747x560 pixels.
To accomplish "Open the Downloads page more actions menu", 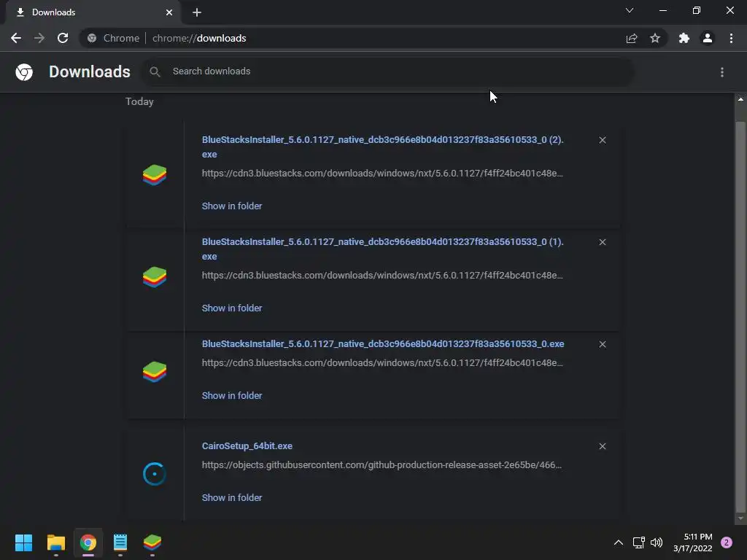I will (x=722, y=72).
